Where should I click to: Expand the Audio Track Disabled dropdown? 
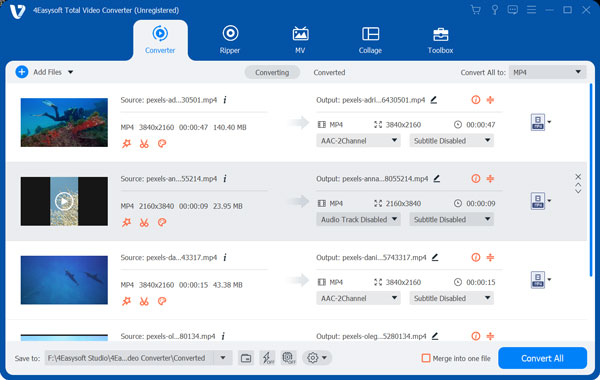point(358,220)
